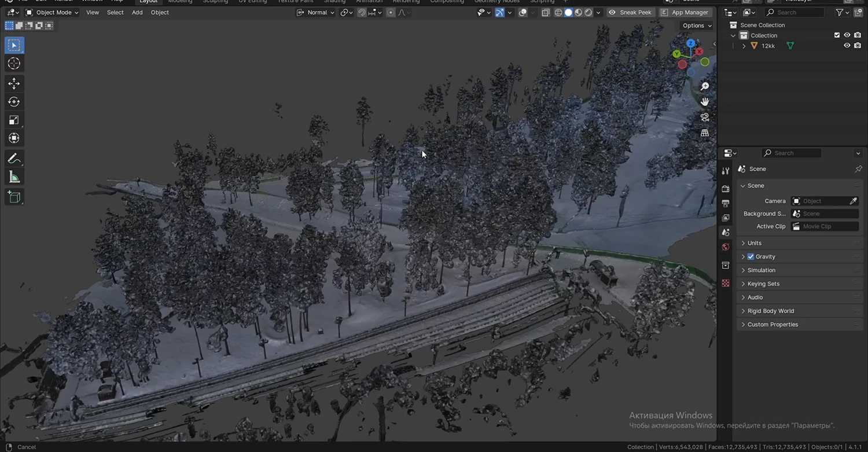Open the Collection properties tab
The width and height of the screenshot is (868, 452).
pyautogui.click(x=726, y=265)
